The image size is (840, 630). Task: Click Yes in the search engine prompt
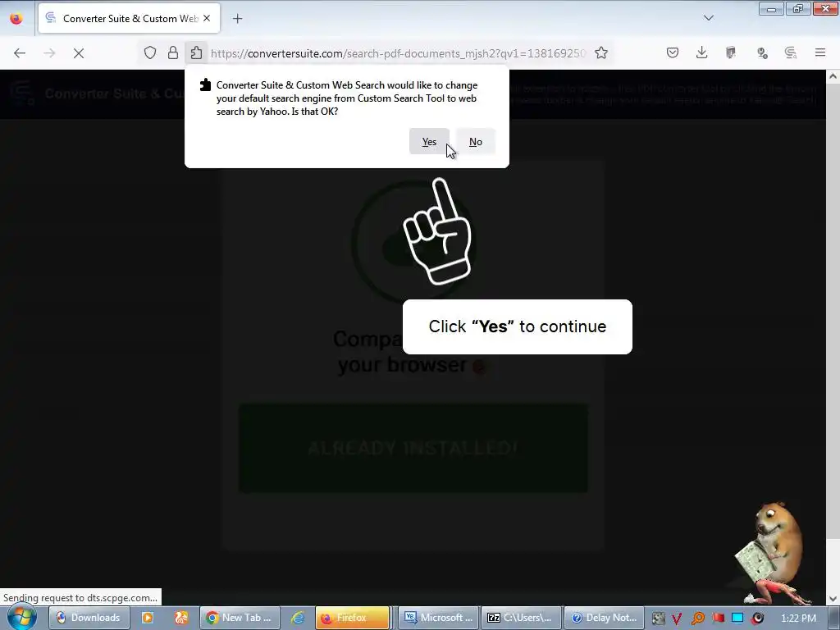click(429, 141)
